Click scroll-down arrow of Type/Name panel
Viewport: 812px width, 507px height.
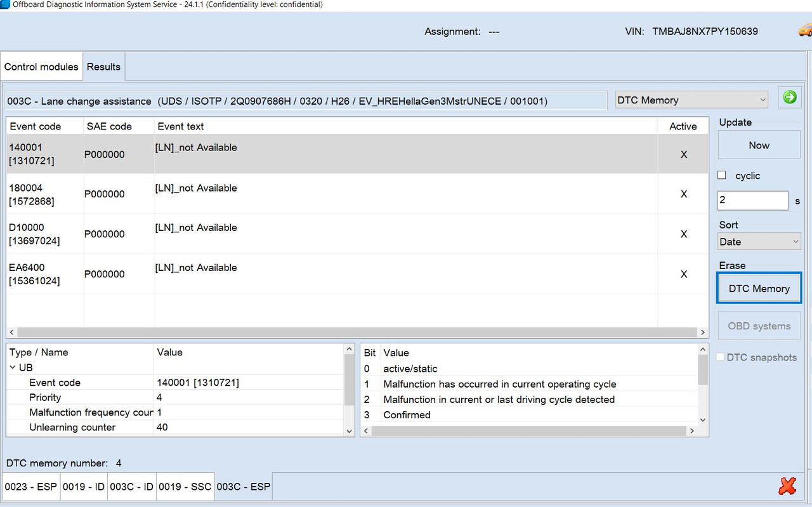349,431
